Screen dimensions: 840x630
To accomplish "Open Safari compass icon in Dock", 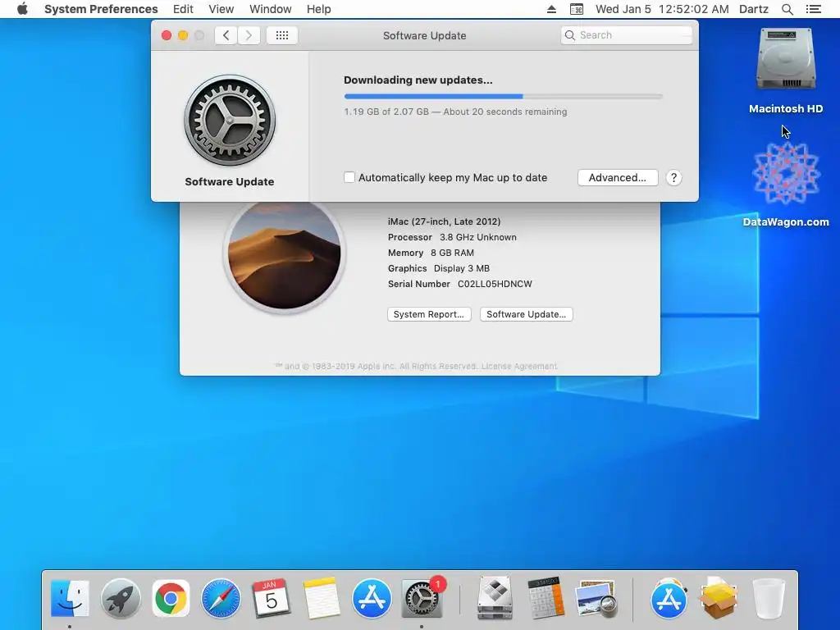I will (221, 598).
